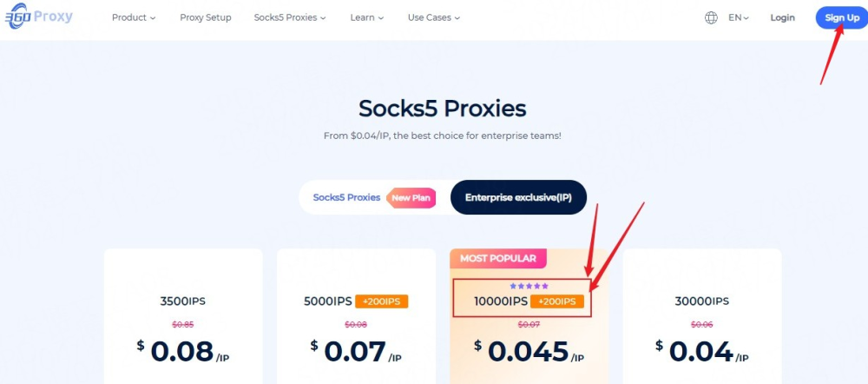The height and width of the screenshot is (384, 868).
Task: Open the Proxy Setup menu item
Action: tap(206, 17)
